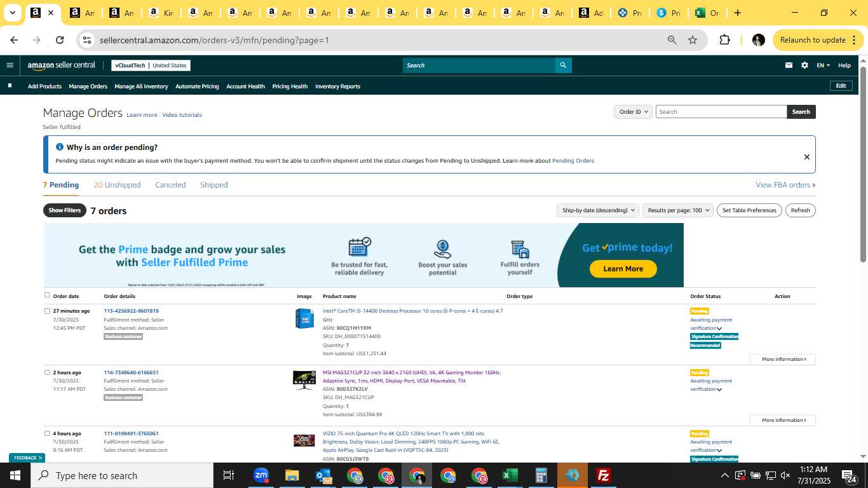The width and height of the screenshot is (868, 488).
Task: Bookmark this page with star icon
Action: (693, 40)
